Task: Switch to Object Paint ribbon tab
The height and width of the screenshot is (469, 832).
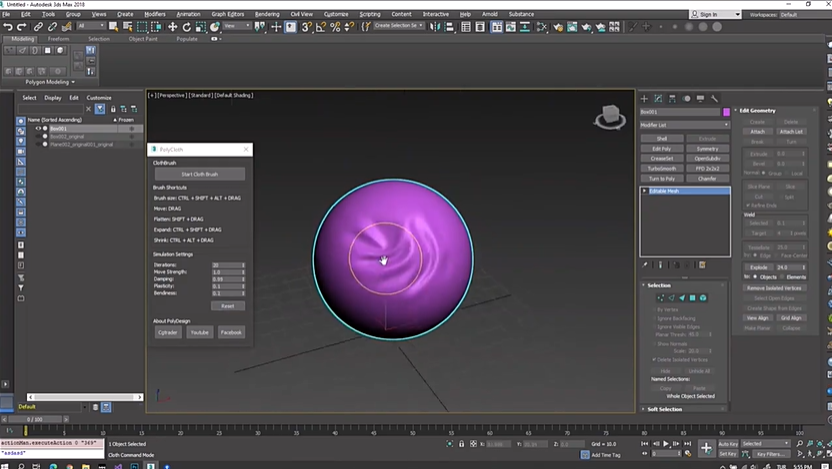Action: pyautogui.click(x=143, y=39)
